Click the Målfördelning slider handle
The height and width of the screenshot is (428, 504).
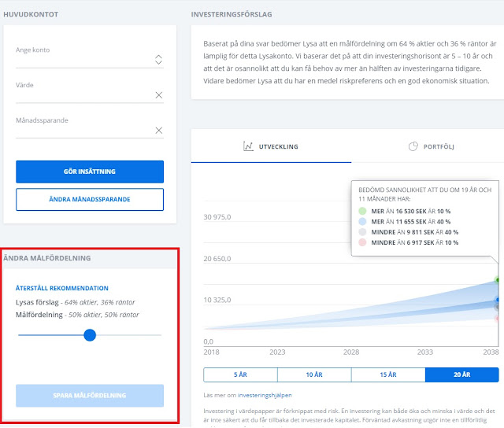click(90, 335)
